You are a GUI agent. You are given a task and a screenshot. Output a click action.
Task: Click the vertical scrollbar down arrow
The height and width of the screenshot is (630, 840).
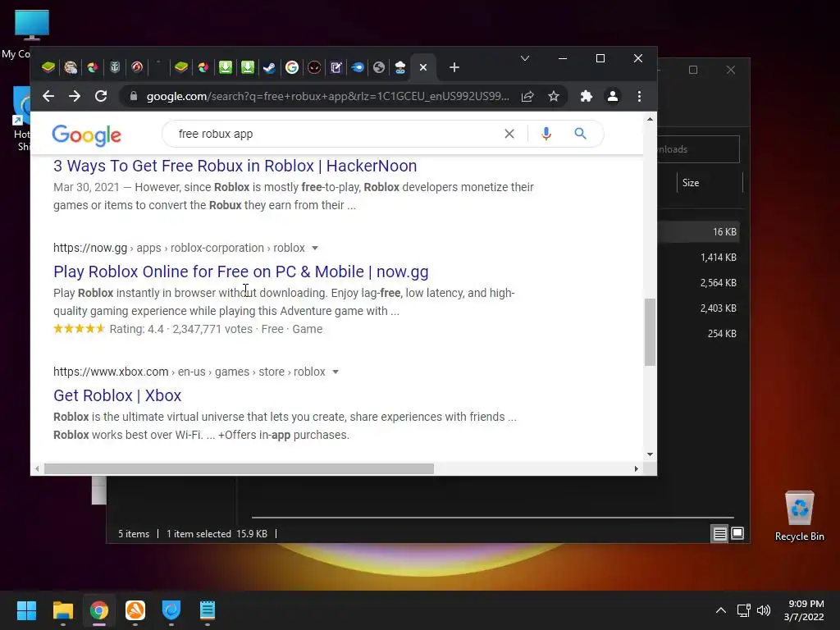point(650,454)
